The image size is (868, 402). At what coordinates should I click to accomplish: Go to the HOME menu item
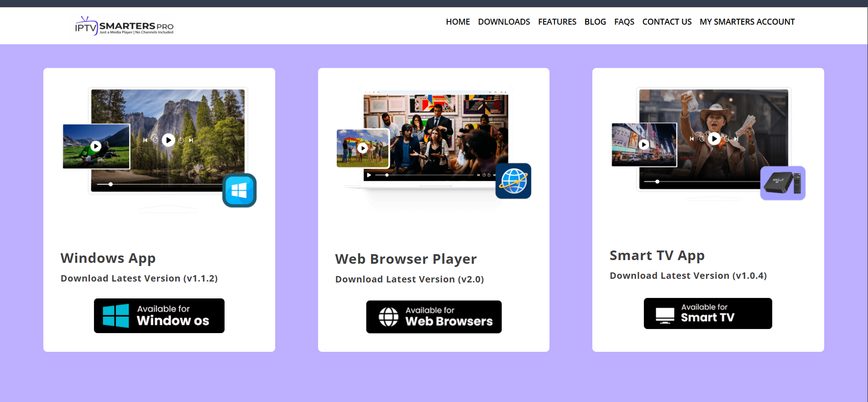point(458,22)
